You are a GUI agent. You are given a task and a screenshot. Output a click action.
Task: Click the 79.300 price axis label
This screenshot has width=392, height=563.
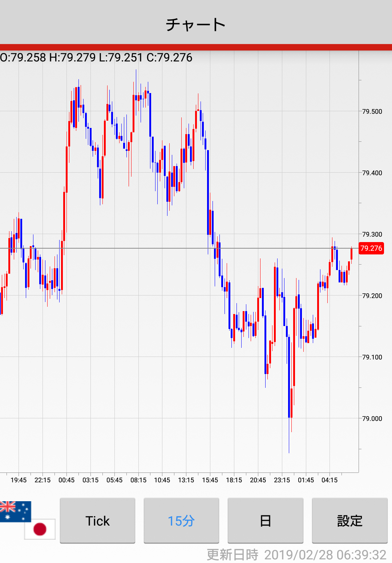372,234
